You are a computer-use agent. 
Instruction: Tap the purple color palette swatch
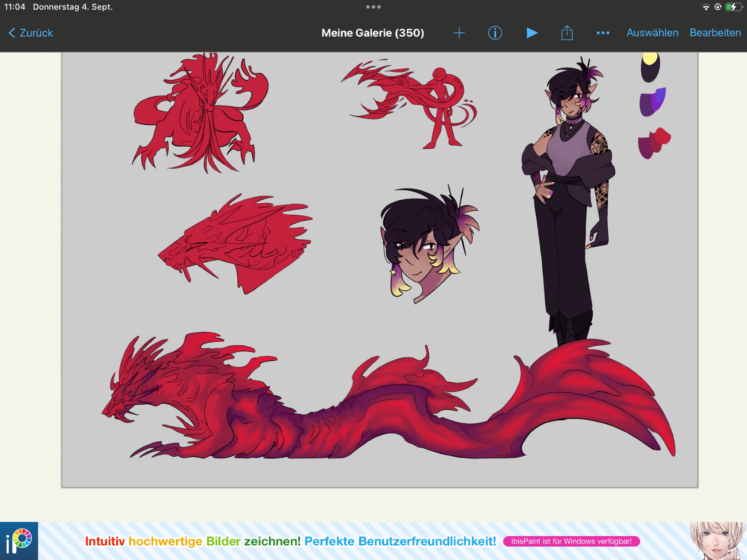(x=652, y=102)
